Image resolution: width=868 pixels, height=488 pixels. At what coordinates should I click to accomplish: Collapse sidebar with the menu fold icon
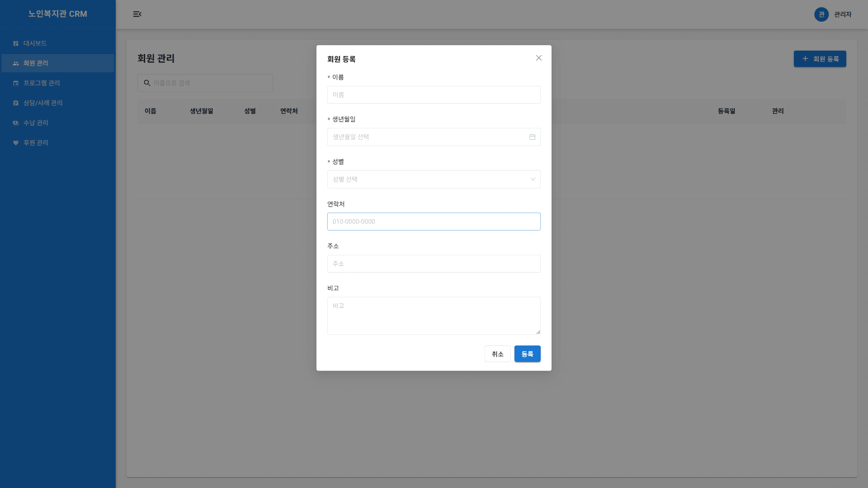tap(137, 14)
